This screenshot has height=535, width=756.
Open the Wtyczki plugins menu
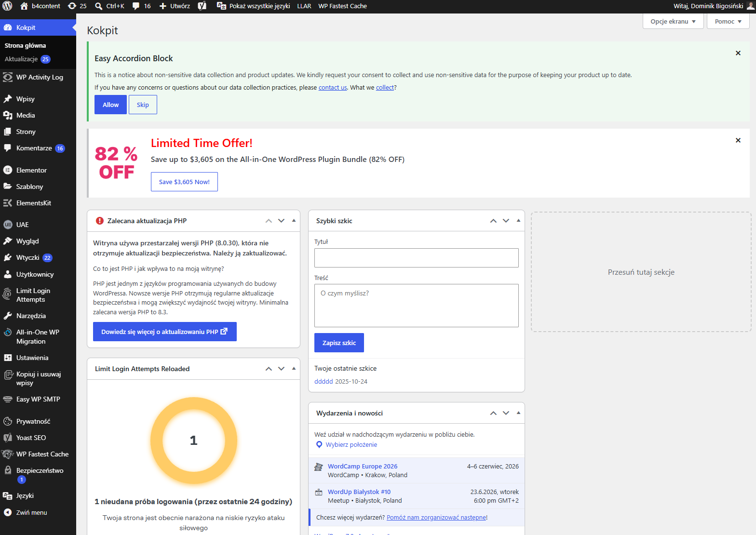point(38,257)
